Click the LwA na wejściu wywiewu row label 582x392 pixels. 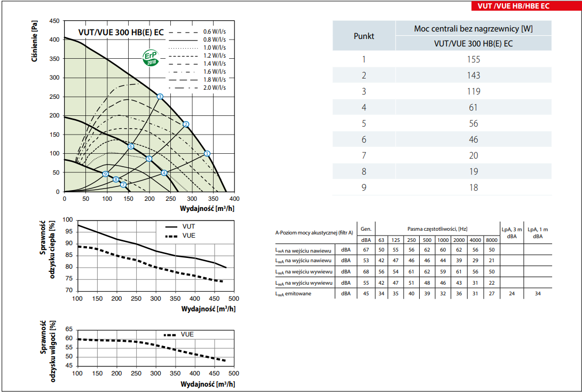[x=304, y=272]
